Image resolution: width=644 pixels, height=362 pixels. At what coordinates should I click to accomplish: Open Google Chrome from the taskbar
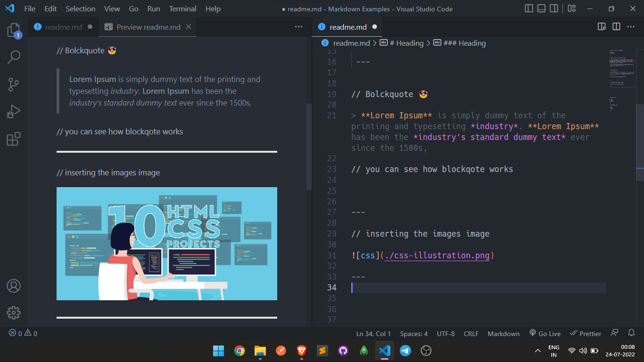coord(239,351)
